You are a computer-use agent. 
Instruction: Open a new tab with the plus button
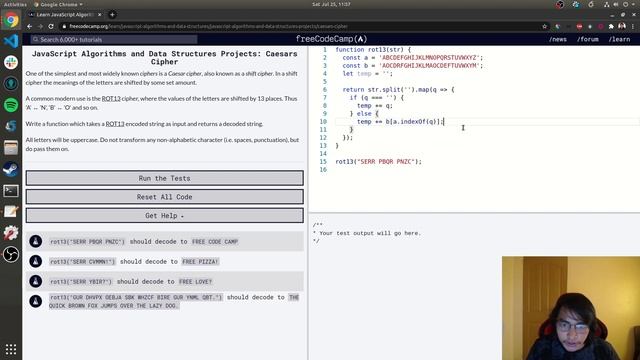click(x=112, y=15)
